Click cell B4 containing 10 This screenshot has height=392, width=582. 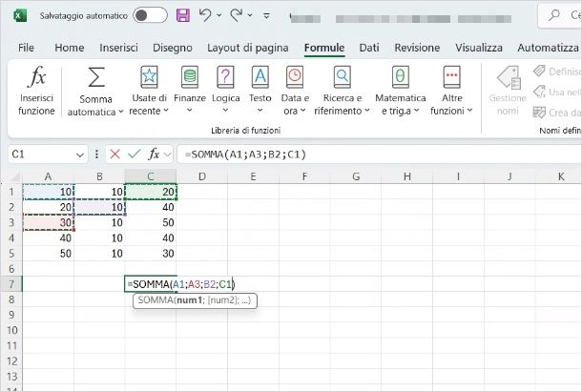(99, 237)
